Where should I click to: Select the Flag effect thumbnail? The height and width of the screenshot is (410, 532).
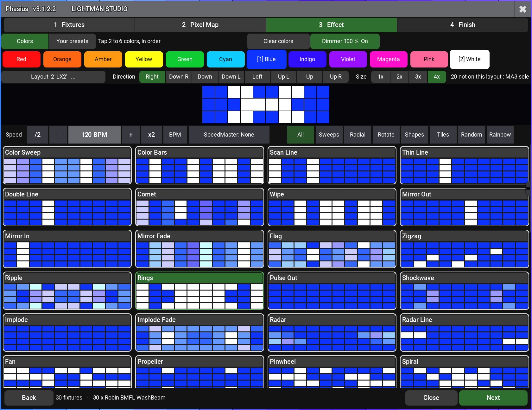point(332,249)
